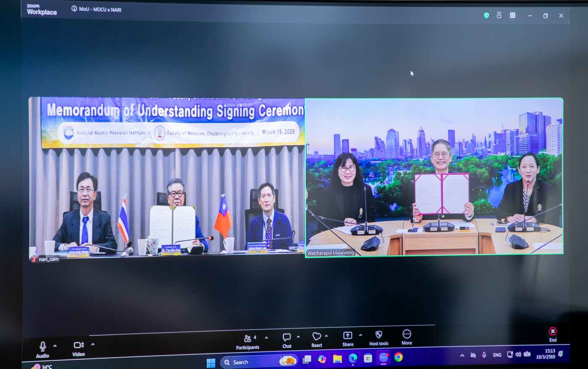This screenshot has width=588, height=369.
Task: Expand the video options arrow
Action: tap(93, 344)
